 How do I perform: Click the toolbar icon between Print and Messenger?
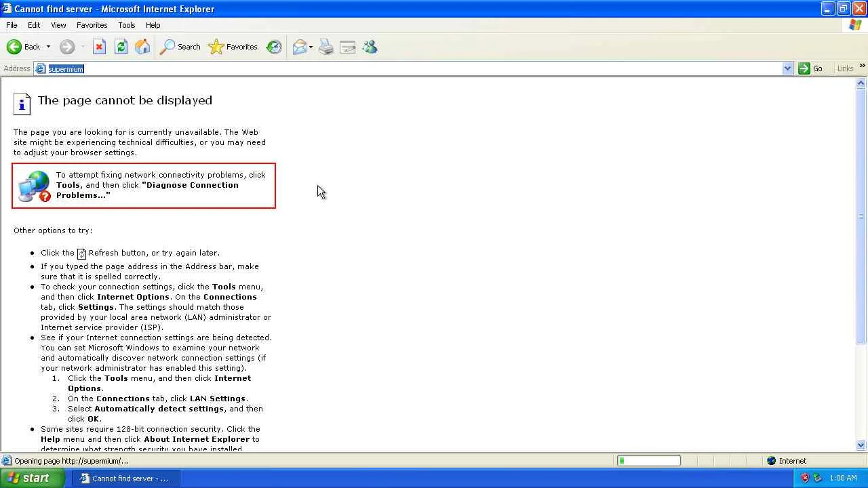click(348, 47)
